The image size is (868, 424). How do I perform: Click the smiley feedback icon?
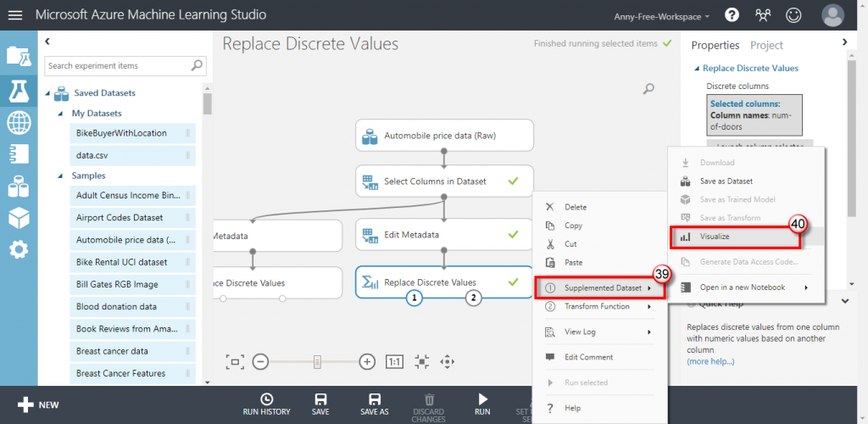pos(793,15)
